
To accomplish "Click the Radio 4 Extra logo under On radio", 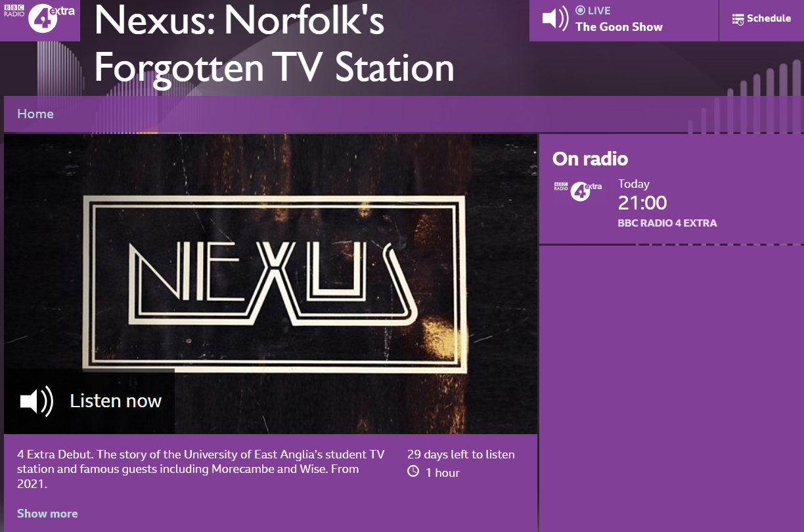I will coord(578,190).
